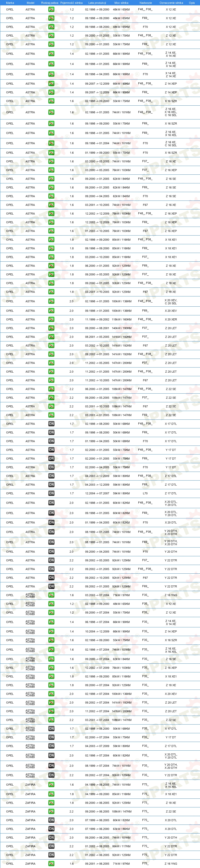Select the '86kW / 117KM' power cell
The height and width of the screenshot is (868, 200).
[x=121, y=846]
